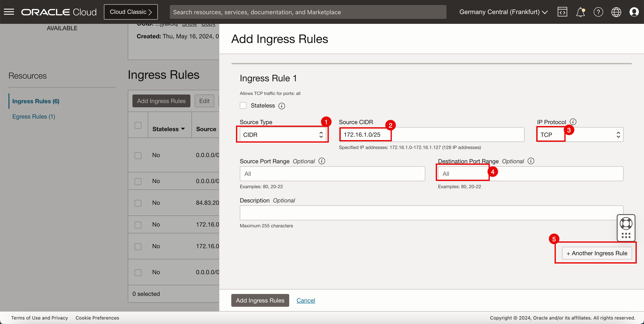Select the 84.83.20 rule row checkbox

click(138, 203)
